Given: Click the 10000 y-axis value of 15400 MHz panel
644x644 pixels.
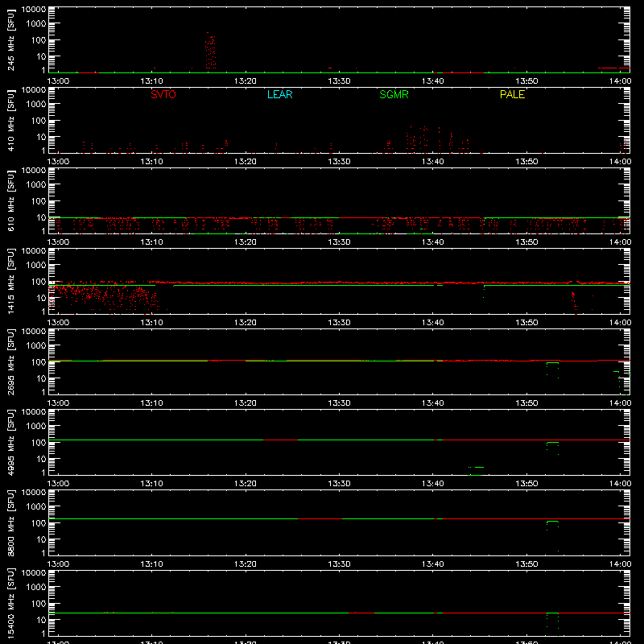Looking at the screenshot, I should [34, 573].
